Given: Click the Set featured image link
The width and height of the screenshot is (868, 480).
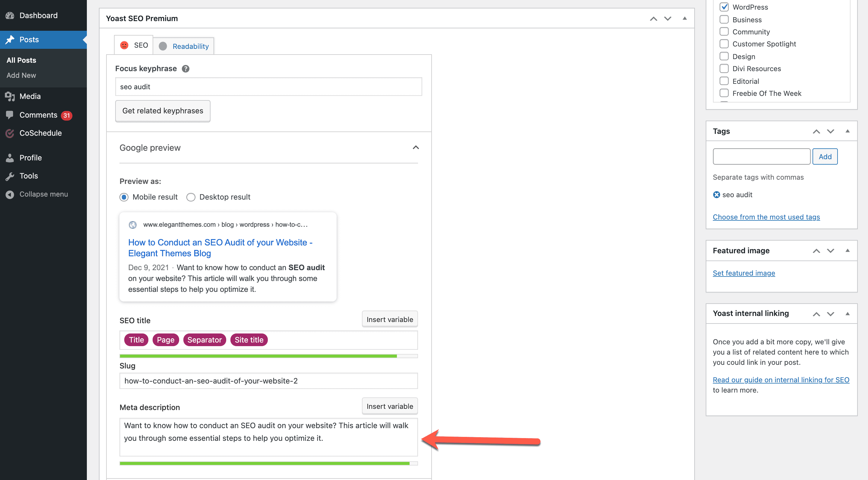Looking at the screenshot, I should point(744,273).
